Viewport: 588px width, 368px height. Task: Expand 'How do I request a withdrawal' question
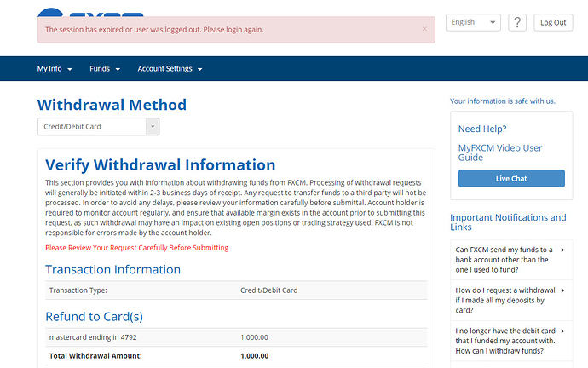point(511,300)
